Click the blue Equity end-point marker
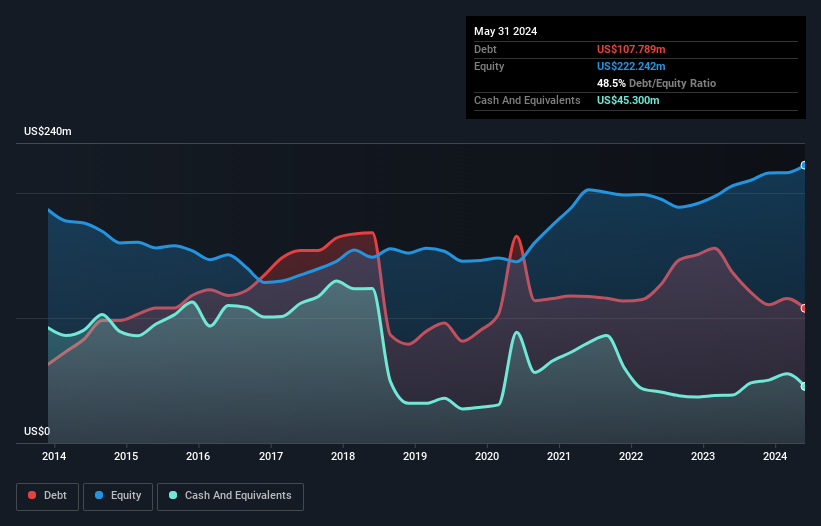The height and width of the screenshot is (526, 821). point(804,165)
